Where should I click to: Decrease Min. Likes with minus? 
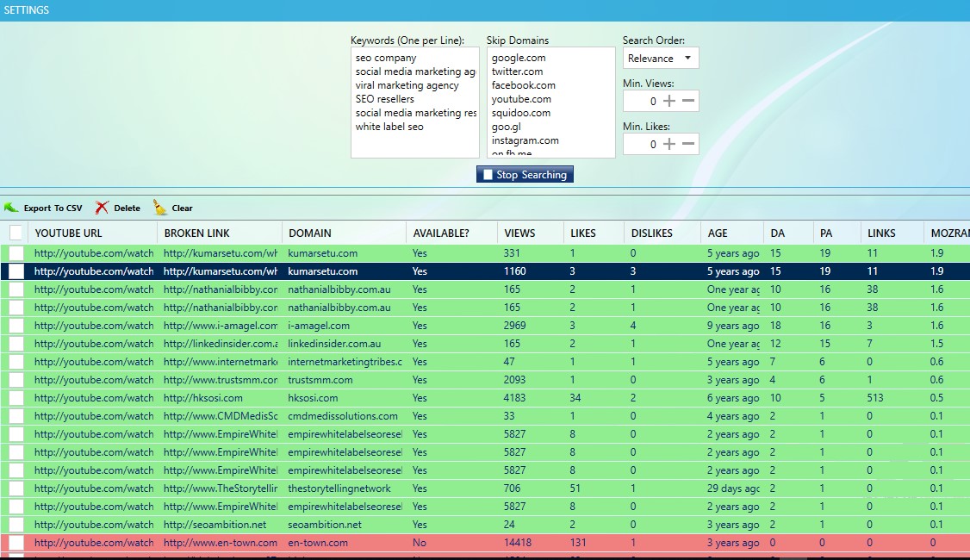(688, 144)
